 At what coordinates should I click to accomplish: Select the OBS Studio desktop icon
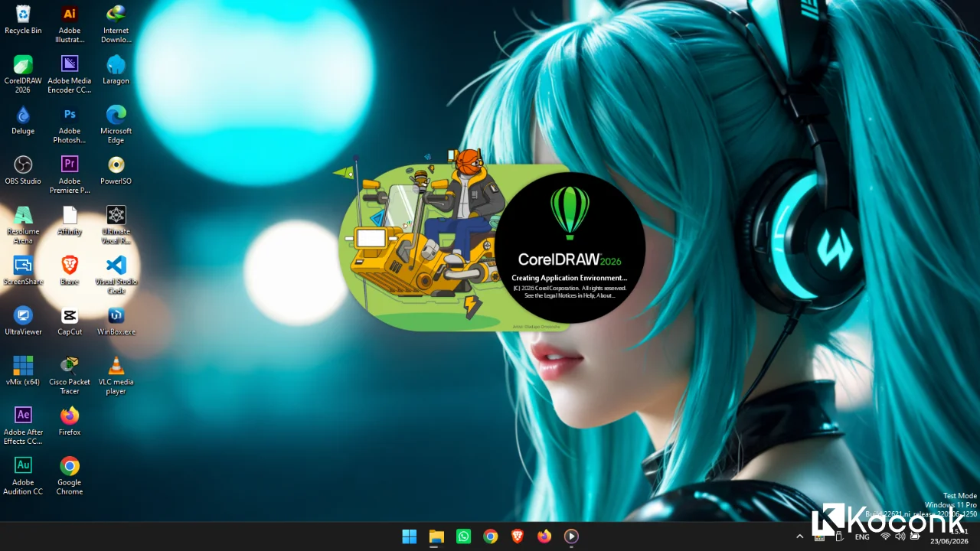23,171
